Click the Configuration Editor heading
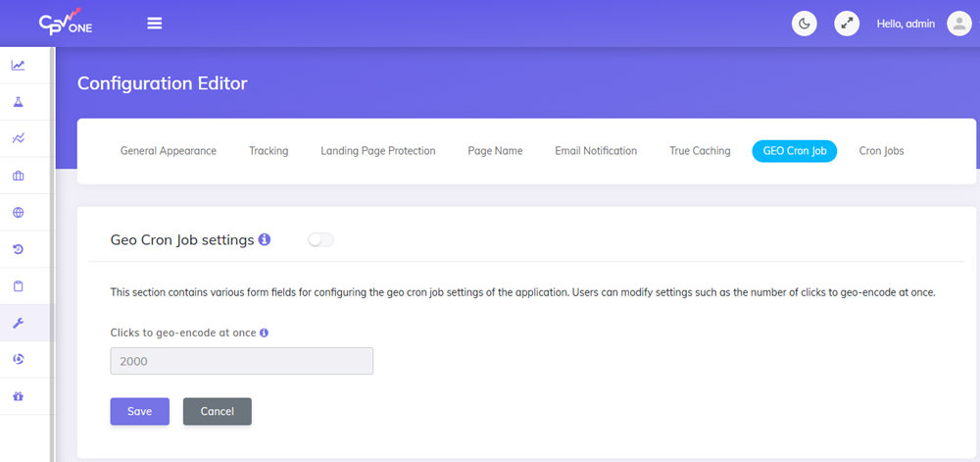 (163, 83)
